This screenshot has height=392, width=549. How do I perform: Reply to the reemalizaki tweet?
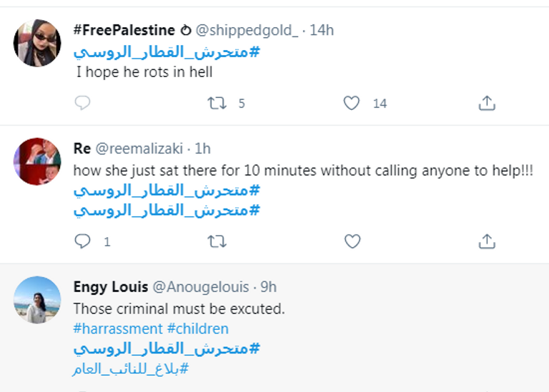[x=83, y=241]
